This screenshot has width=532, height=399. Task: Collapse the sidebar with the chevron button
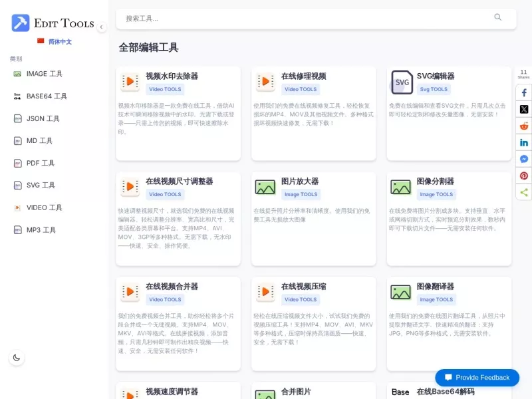101,27
